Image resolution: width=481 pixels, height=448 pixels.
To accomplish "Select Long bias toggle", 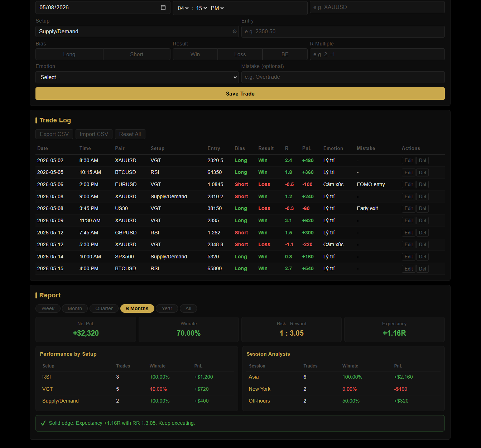I will click(69, 54).
